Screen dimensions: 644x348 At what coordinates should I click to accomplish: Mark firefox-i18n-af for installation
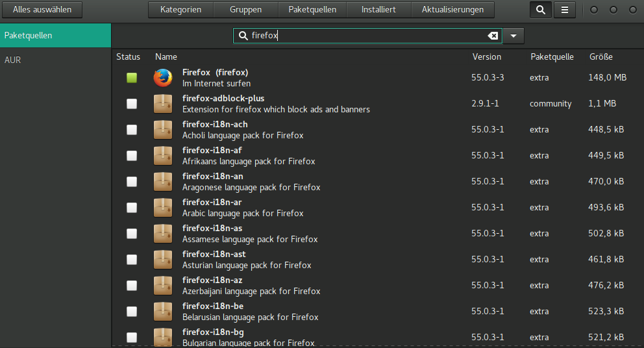(x=132, y=156)
